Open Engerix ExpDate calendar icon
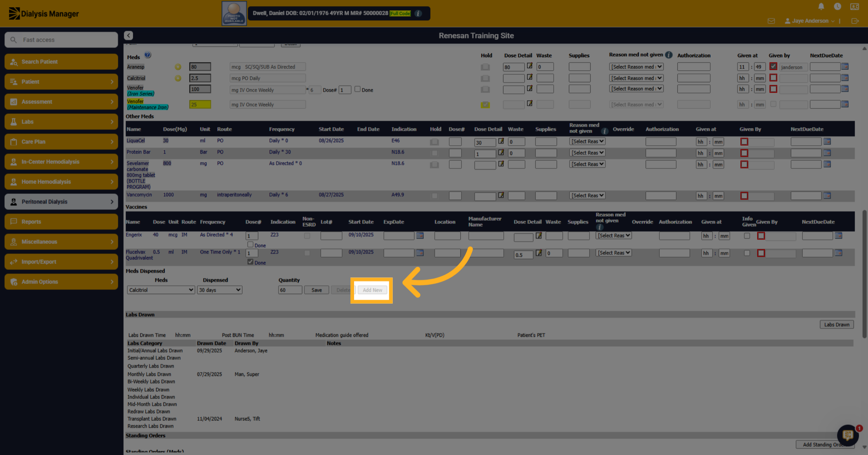The image size is (868, 455). [420, 236]
